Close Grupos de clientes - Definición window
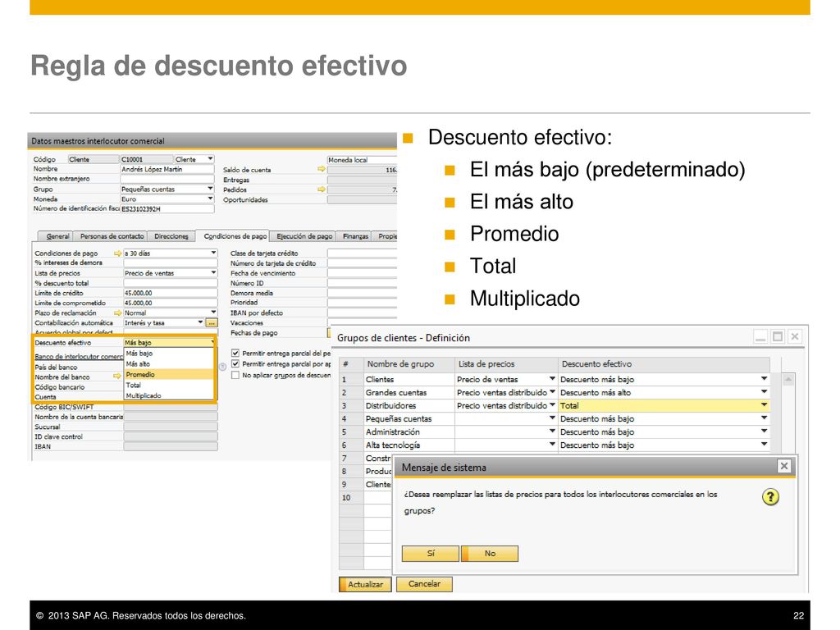Screen dimensions: 840x630 tap(795, 336)
